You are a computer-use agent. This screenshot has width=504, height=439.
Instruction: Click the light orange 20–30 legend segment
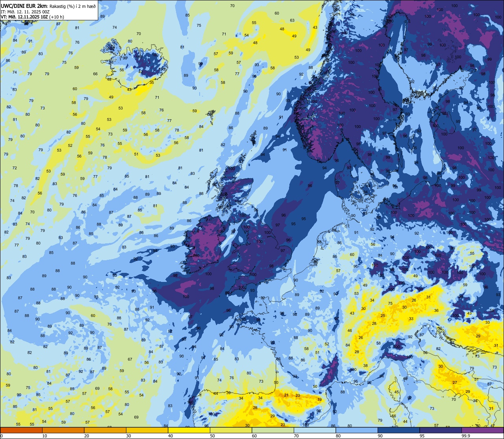[105, 430]
